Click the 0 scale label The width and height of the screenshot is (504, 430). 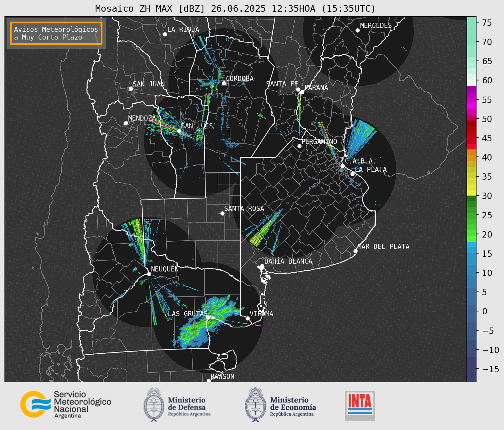(x=484, y=311)
